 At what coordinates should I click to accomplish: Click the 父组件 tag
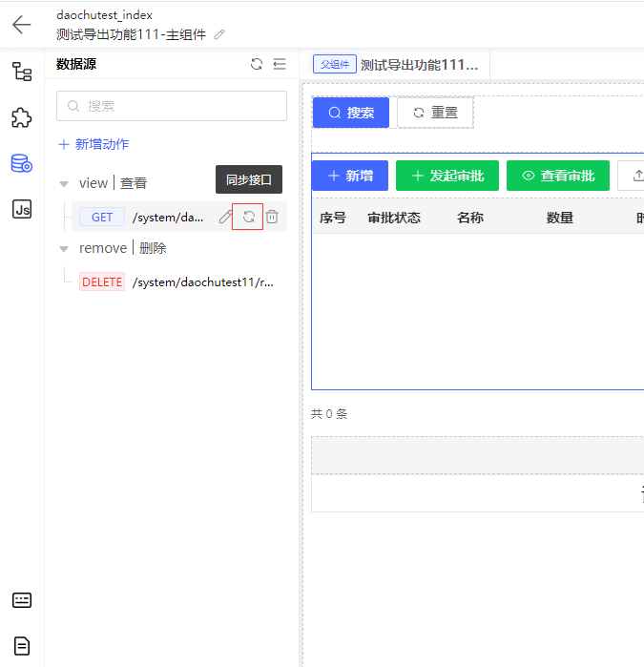335,64
